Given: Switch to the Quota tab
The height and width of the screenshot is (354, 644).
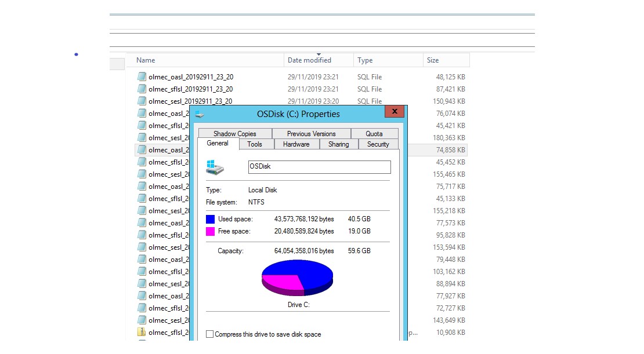Looking at the screenshot, I should tap(374, 134).
